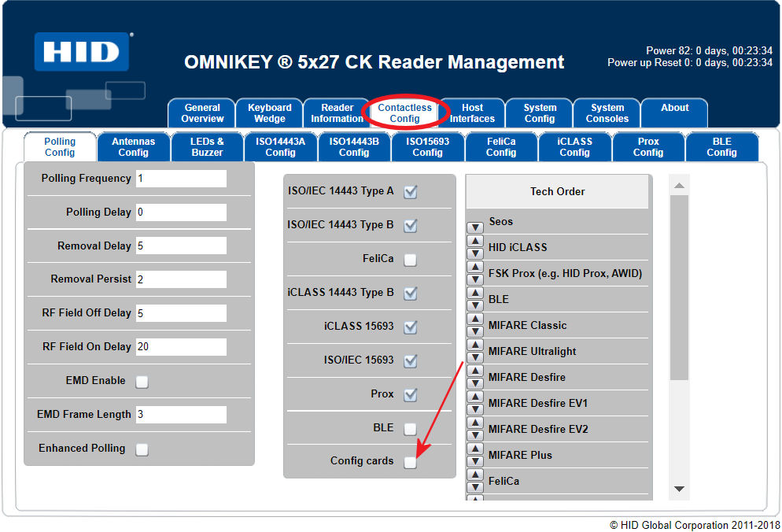Viewport: 782px width, 532px height.
Task: Open the System Consoles tab
Action: (x=607, y=113)
